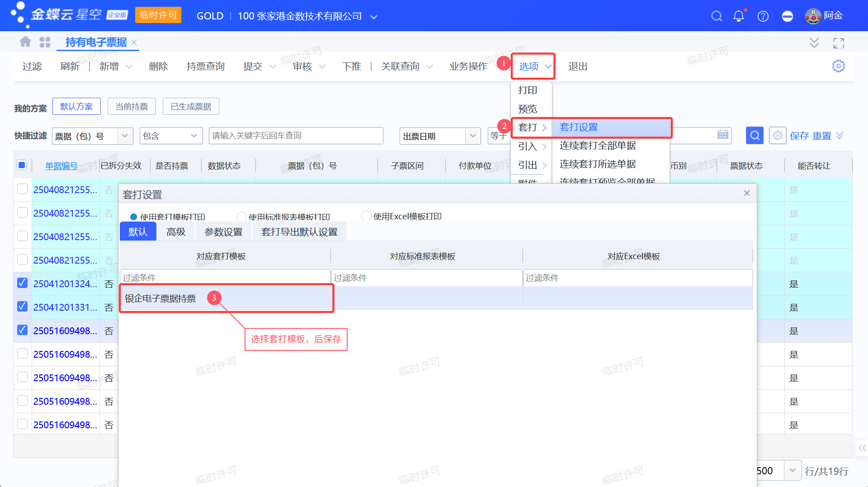The image size is (868, 487).
Task: Select the use Excel template print radio button
Action: point(366,216)
